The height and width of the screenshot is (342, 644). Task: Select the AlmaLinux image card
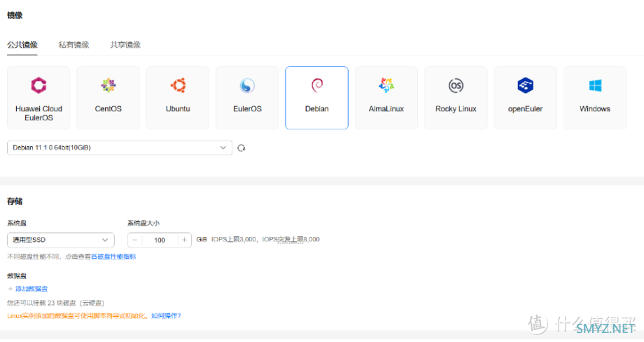tap(386, 98)
